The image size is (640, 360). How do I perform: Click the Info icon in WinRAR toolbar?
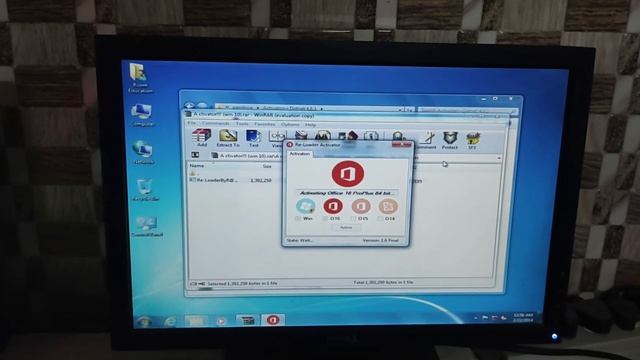(x=371, y=136)
